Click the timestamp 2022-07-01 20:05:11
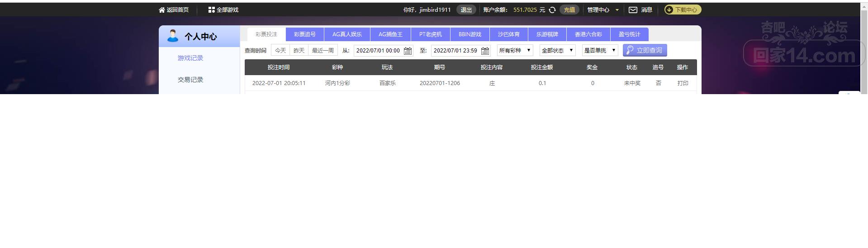Image resolution: width=868 pixels, height=248 pixels. (279, 83)
